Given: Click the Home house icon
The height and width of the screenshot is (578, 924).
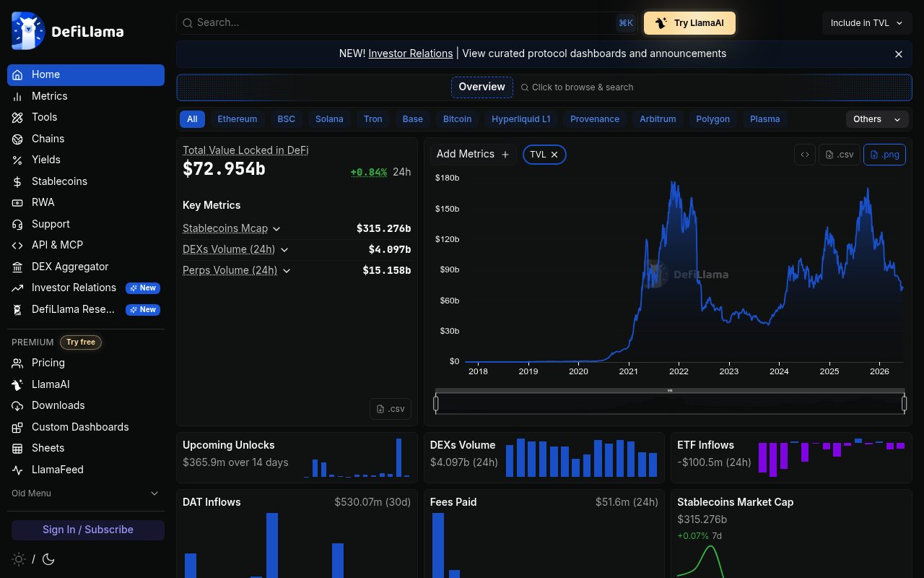Looking at the screenshot, I should pos(17,74).
